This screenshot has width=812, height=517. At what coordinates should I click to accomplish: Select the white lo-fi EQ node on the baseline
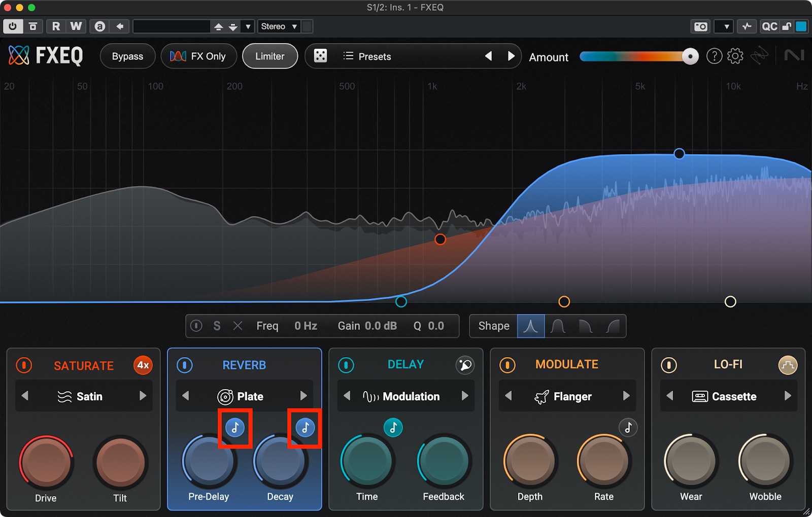(730, 302)
